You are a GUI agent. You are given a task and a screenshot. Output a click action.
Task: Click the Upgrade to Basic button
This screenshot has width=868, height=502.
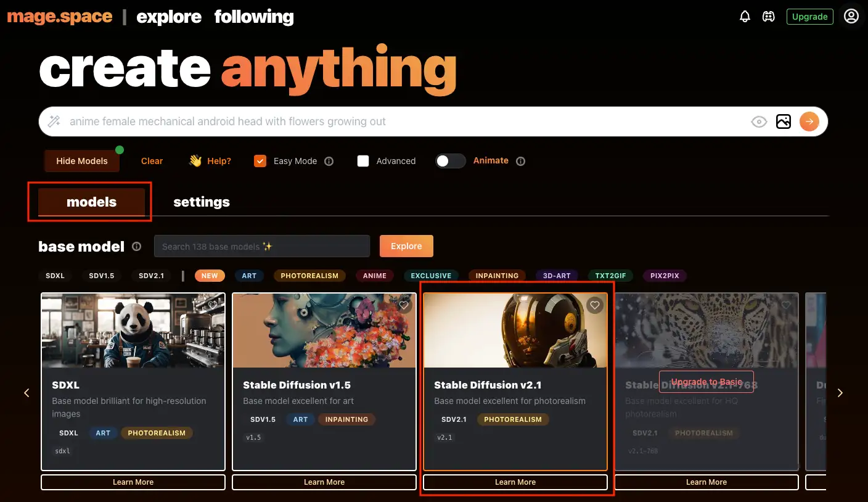[706, 382]
